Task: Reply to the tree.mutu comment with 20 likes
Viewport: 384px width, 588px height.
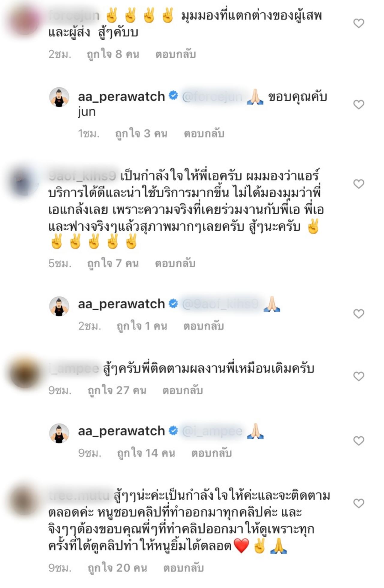Action: 184,568
